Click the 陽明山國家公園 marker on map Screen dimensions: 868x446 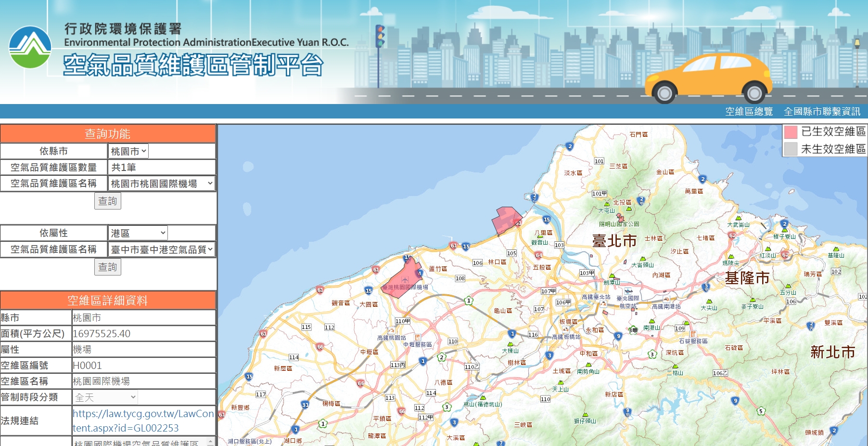pyautogui.click(x=620, y=218)
